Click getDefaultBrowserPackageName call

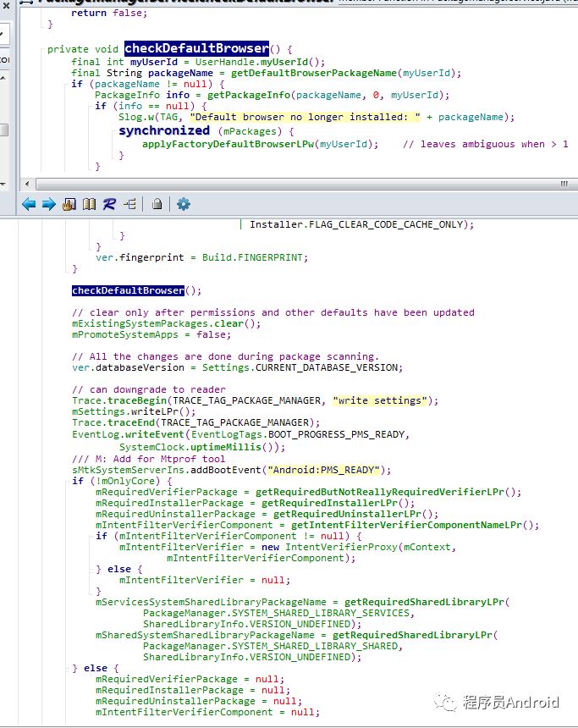[x=314, y=73]
